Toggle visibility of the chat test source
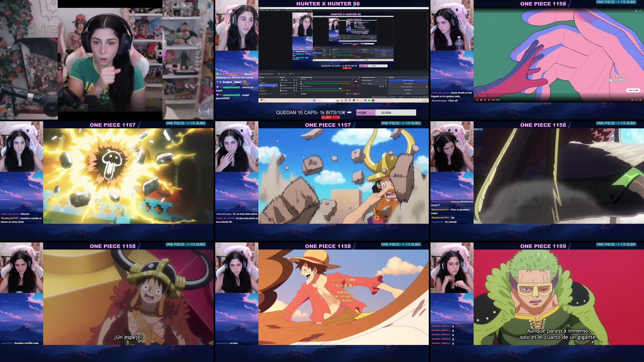This screenshot has height=362, width=644. click(x=294, y=85)
